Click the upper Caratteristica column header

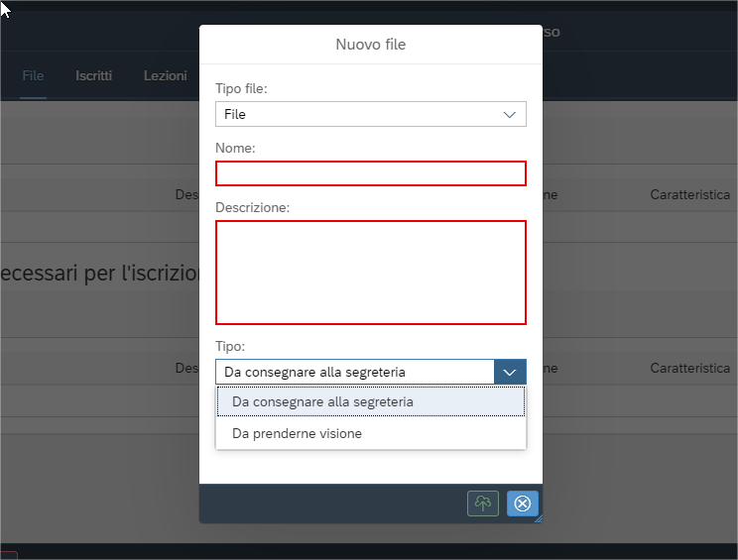tap(689, 195)
